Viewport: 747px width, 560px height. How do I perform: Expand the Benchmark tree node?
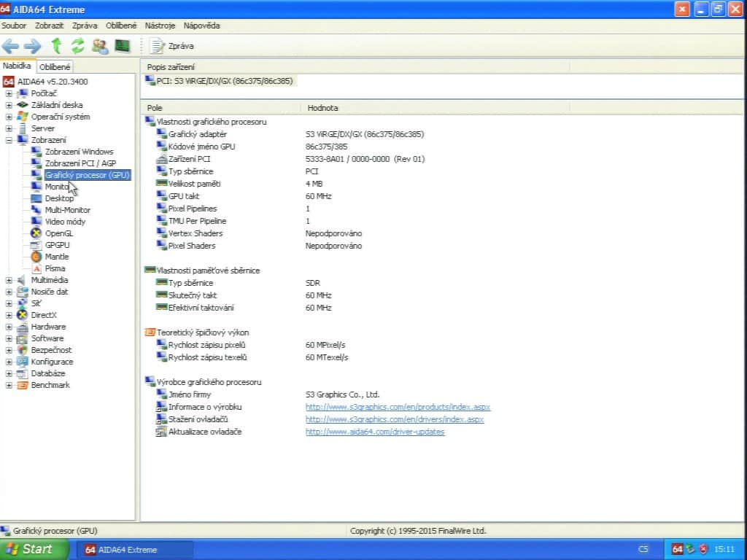coord(9,385)
